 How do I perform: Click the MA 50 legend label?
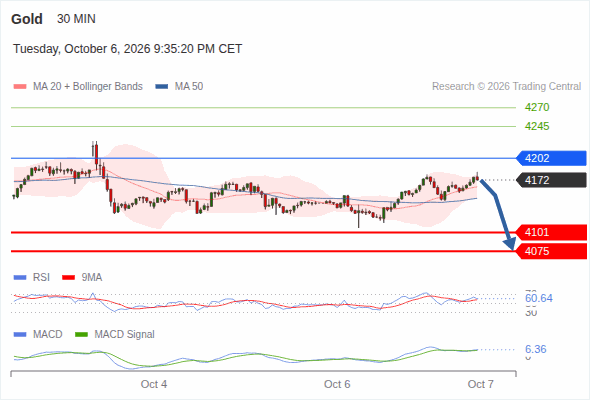click(x=189, y=87)
